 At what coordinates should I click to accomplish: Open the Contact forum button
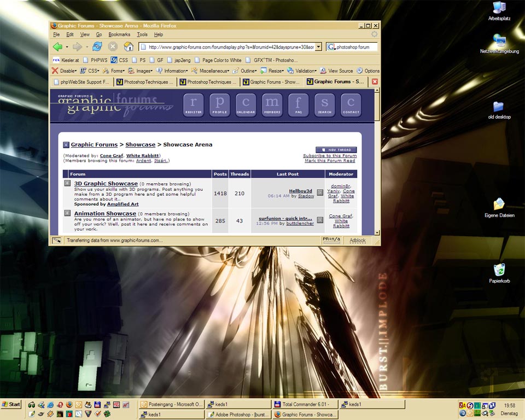(x=351, y=105)
